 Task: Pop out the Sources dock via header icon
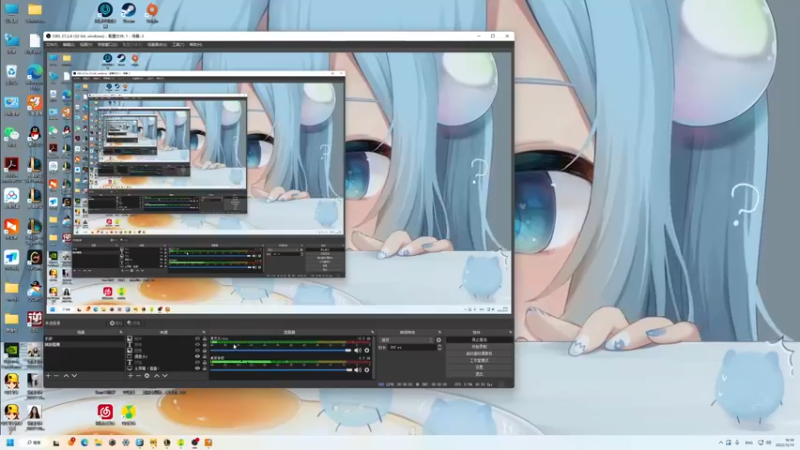(x=204, y=332)
